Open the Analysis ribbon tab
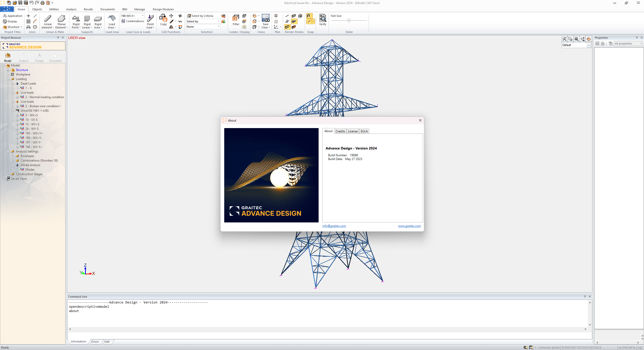Screen dimensions: 644x350 pos(71,9)
